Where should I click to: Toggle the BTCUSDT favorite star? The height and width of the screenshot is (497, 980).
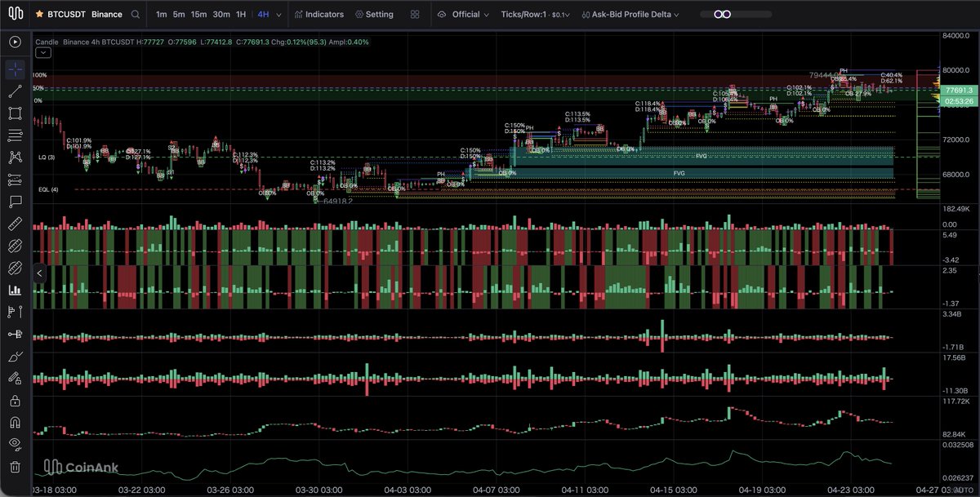39,15
